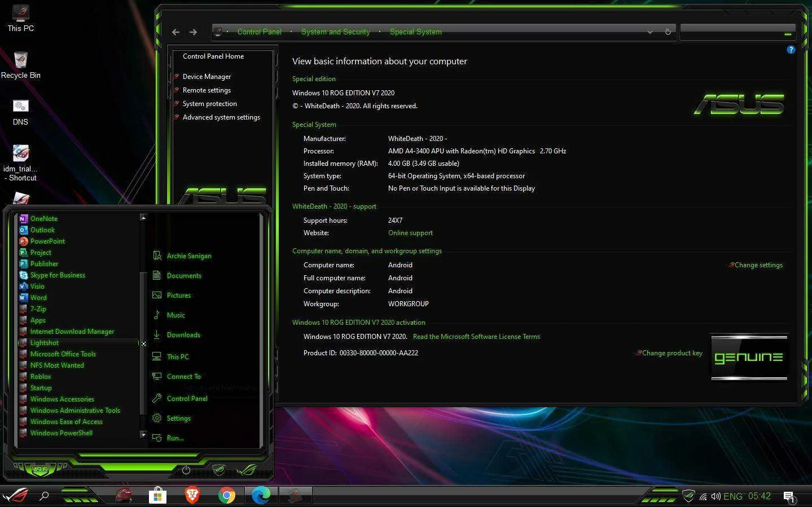The width and height of the screenshot is (812, 507).
Task: Open This PC from start menu
Action: pyautogui.click(x=170, y=357)
